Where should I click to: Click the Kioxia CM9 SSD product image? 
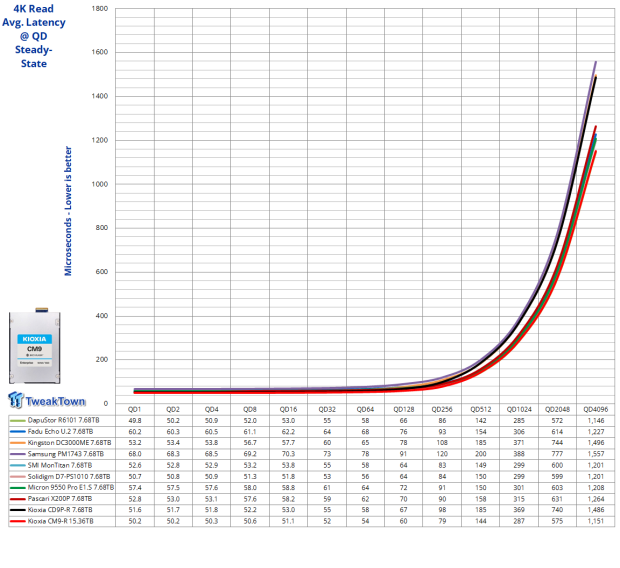[35, 345]
